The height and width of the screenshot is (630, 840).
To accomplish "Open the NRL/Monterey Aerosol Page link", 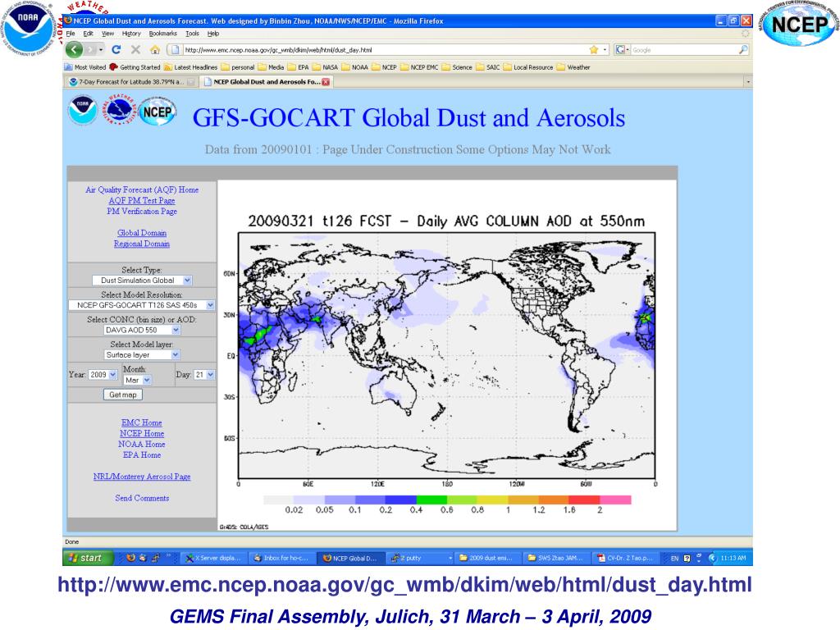I will coord(142,477).
